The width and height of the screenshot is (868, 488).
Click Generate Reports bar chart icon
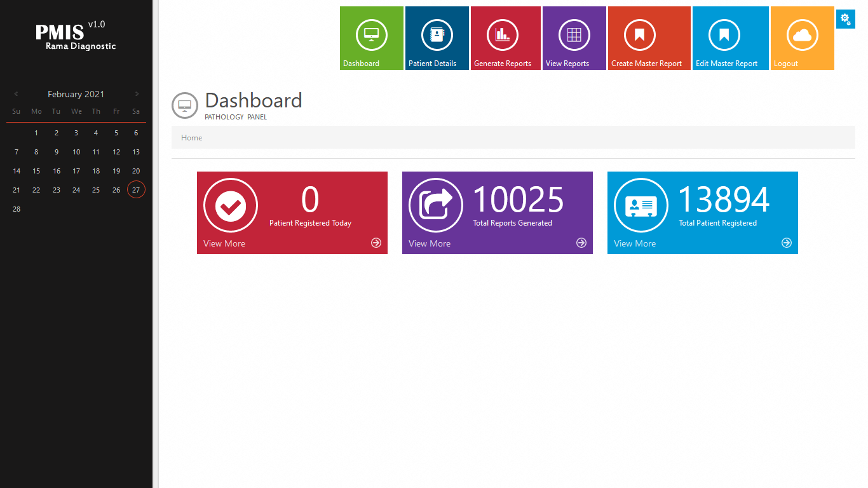tap(503, 35)
